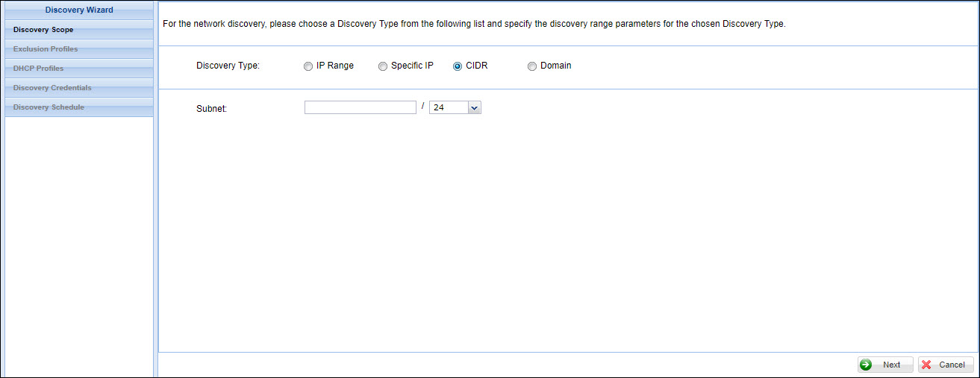Go to the Exclusion Profiles step

(x=46, y=49)
